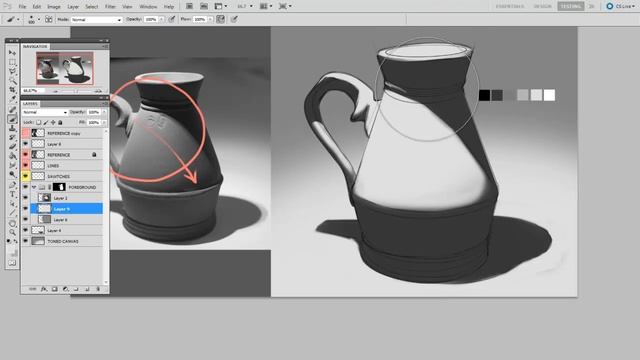Open the Flow slider arrow

coord(211,20)
